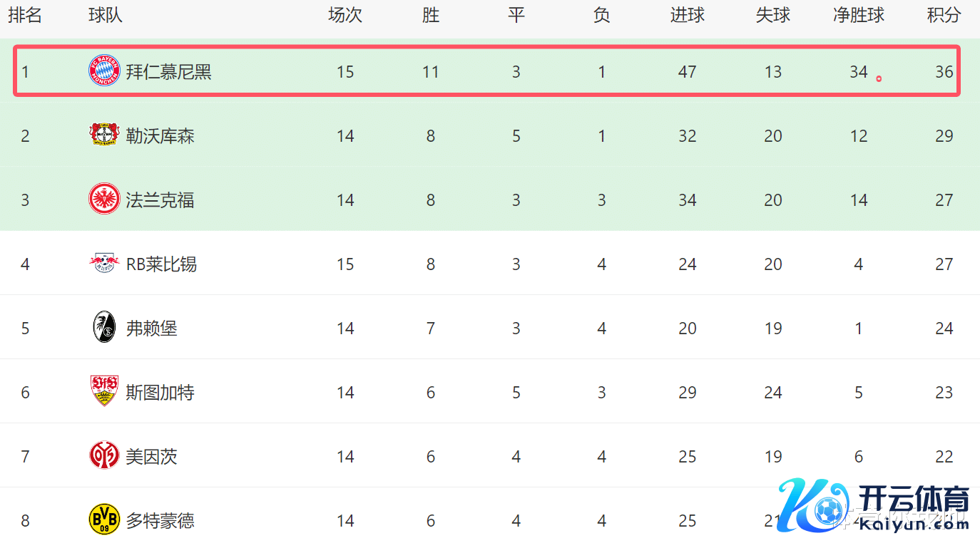The height and width of the screenshot is (548, 980).
Task: Click the Mainz 05 club logo
Action: click(x=104, y=455)
